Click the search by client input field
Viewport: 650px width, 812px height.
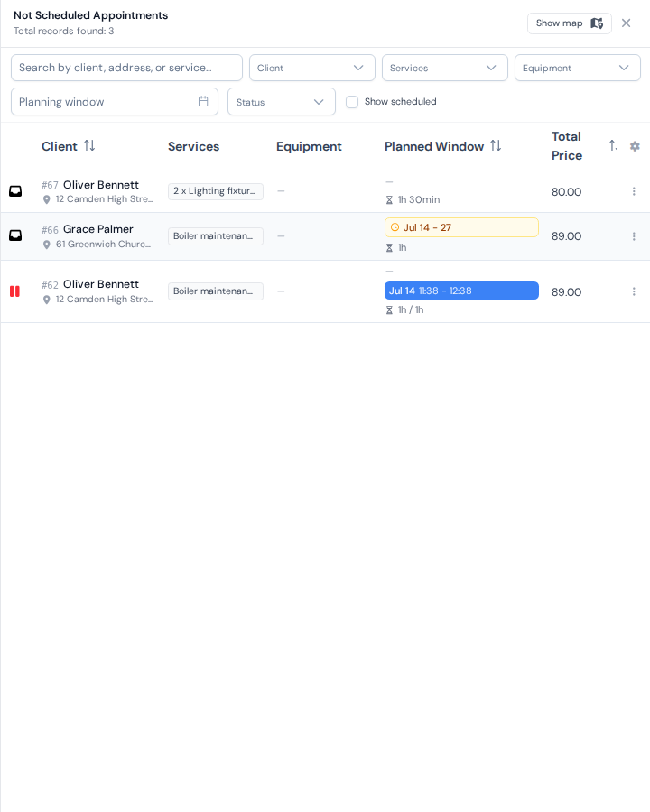point(126,68)
